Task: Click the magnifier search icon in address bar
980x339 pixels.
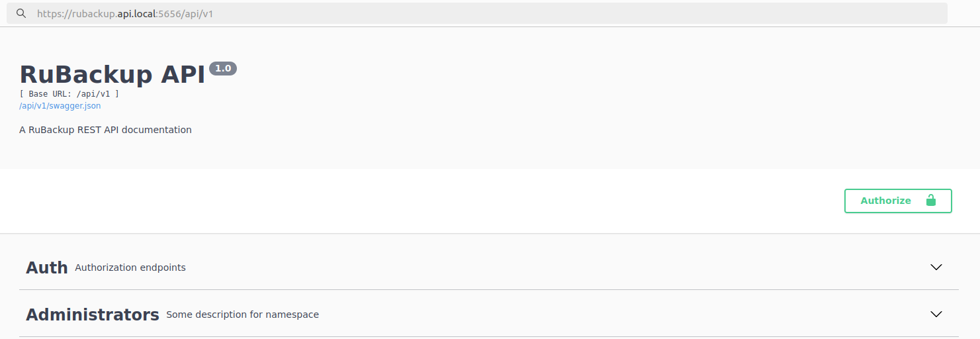Action: (x=21, y=13)
